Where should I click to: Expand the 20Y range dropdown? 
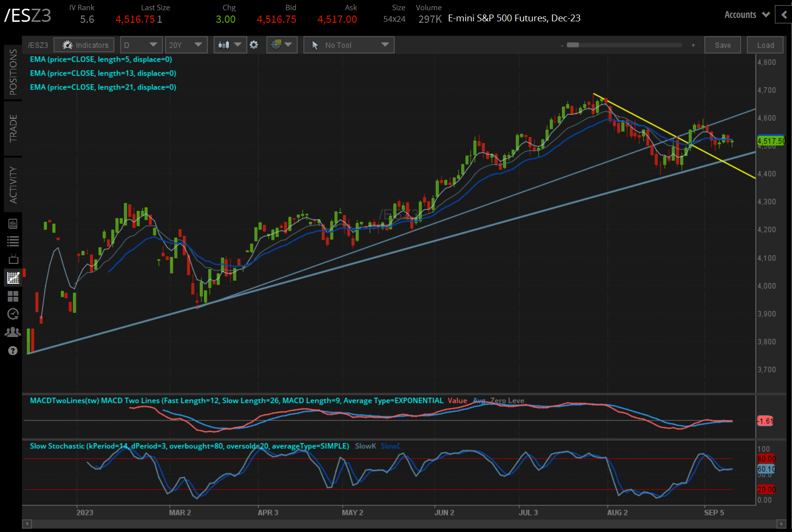click(186, 45)
